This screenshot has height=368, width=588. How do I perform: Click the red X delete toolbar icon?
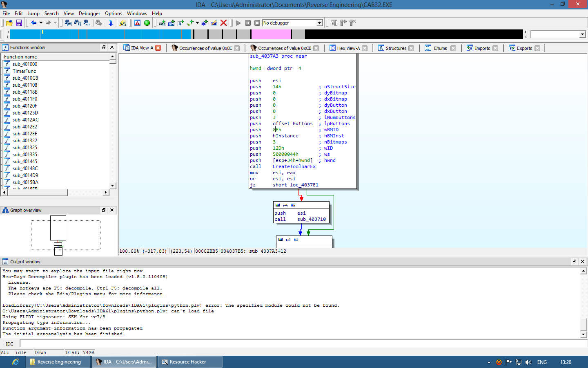coord(223,23)
